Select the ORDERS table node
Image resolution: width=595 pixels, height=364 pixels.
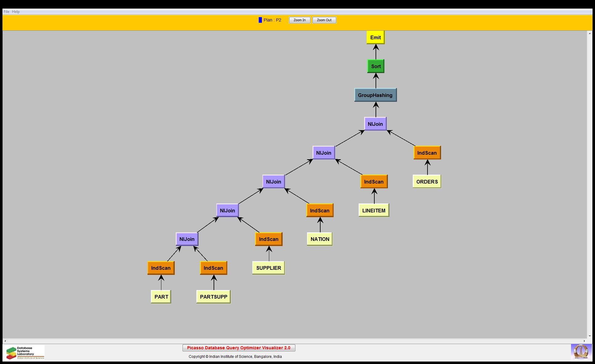pos(427,182)
